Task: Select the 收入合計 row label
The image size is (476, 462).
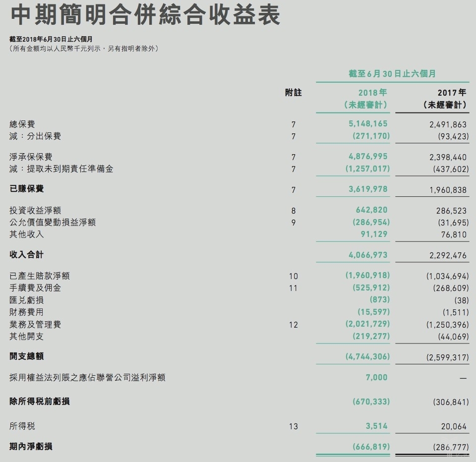Action: 26,254
